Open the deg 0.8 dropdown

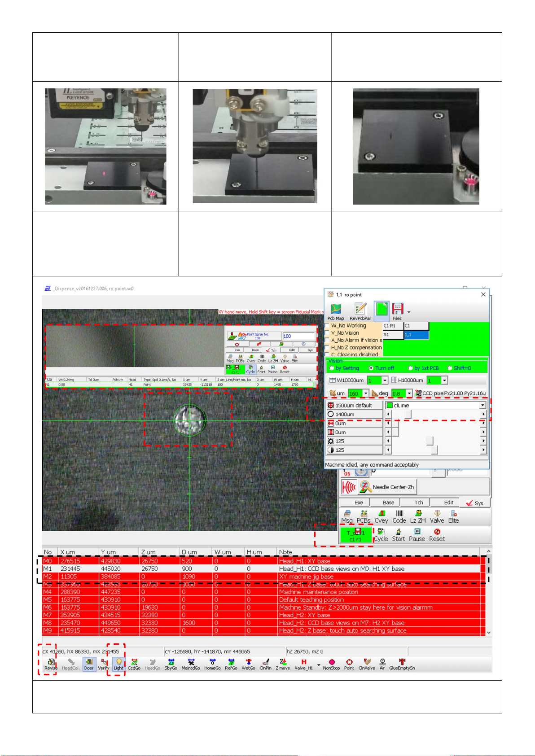[409, 393]
